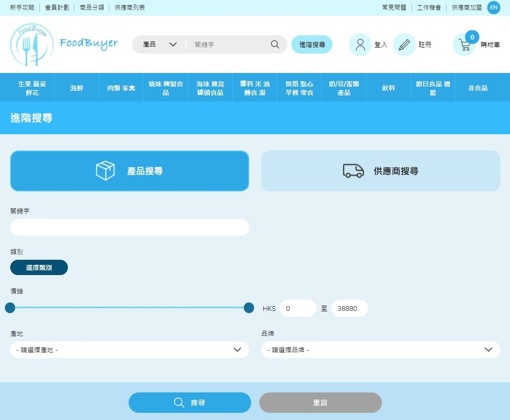Click the magnifier icon in header search

[x=275, y=44]
